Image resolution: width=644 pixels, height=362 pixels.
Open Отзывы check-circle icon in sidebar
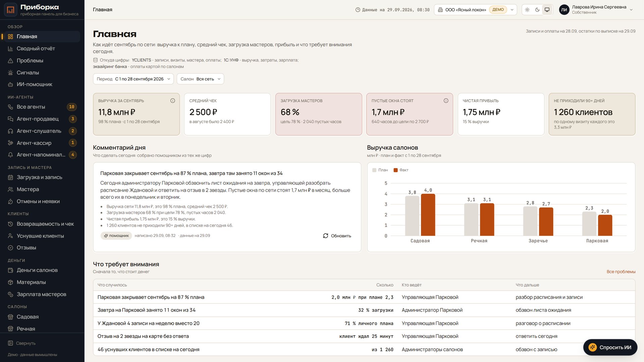pos(10,248)
